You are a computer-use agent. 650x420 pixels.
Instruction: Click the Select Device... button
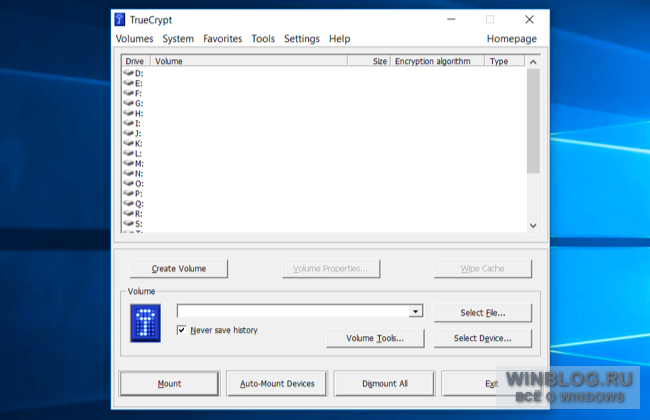(x=483, y=338)
